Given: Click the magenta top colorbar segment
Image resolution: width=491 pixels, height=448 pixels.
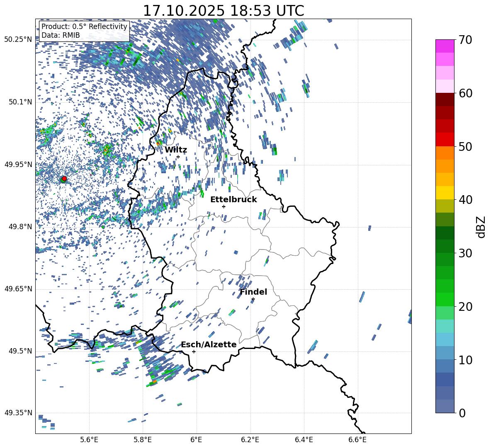Looking at the screenshot, I should (x=445, y=46).
